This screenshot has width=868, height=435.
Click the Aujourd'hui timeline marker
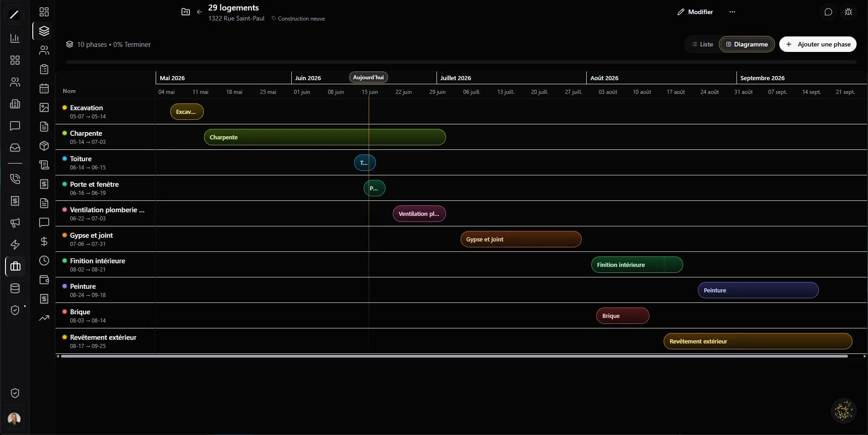368,77
